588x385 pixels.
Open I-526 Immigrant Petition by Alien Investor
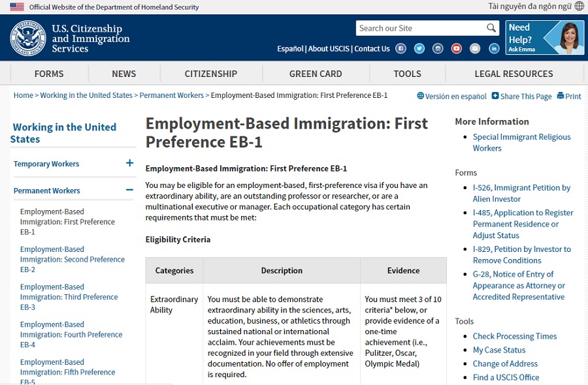[521, 193]
